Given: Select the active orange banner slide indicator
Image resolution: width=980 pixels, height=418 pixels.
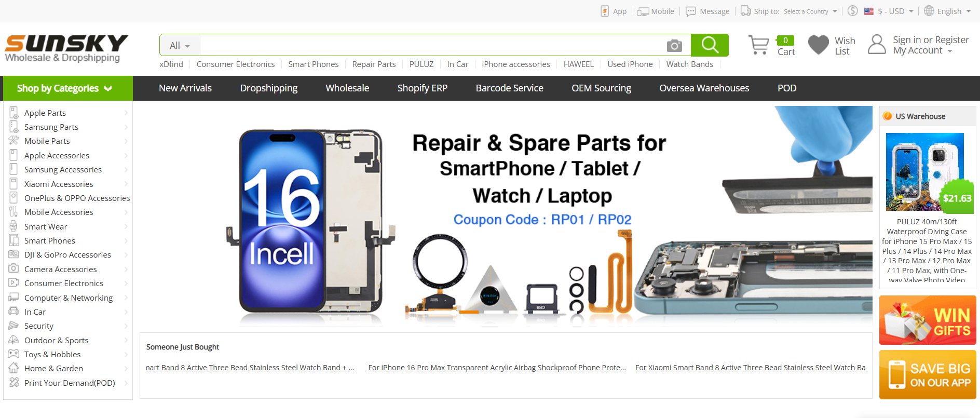Looking at the screenshot, I should pyautogui.click(x=469, y=312).
